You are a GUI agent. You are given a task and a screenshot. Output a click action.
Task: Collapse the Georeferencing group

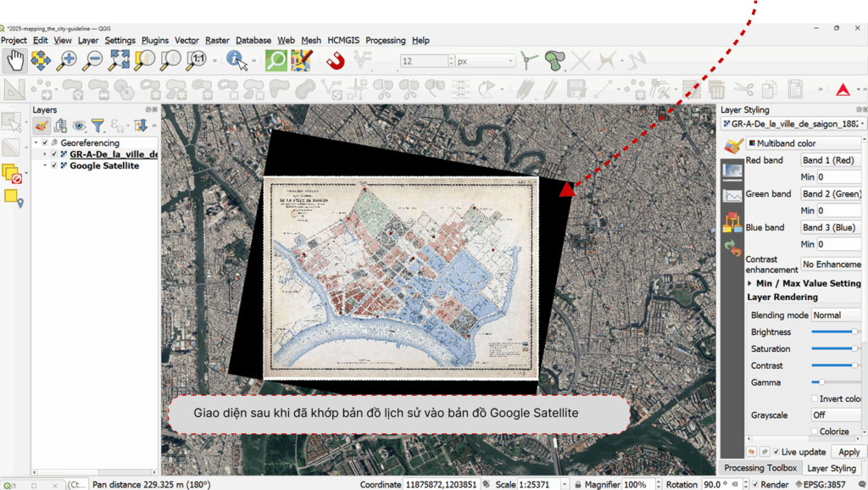(36, 143)
